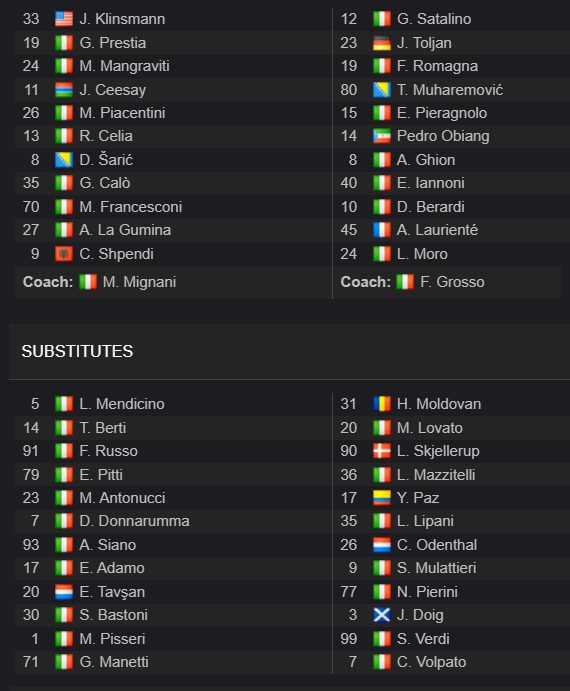Image resolution: width=570 pixels, height=691 pixels.
Task: Click the USA flag beside J. Klinsmann
Action: click(x=64, y=19)
